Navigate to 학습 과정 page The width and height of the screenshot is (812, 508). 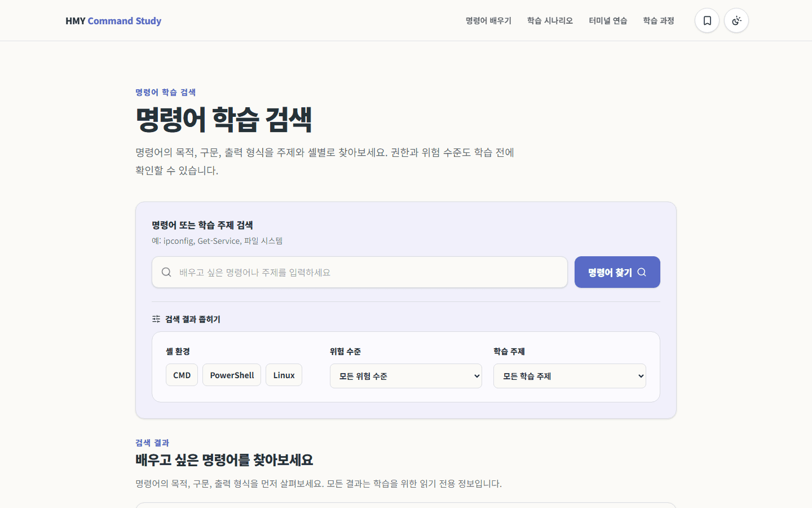pyautogui.click(x=659, y=20)
